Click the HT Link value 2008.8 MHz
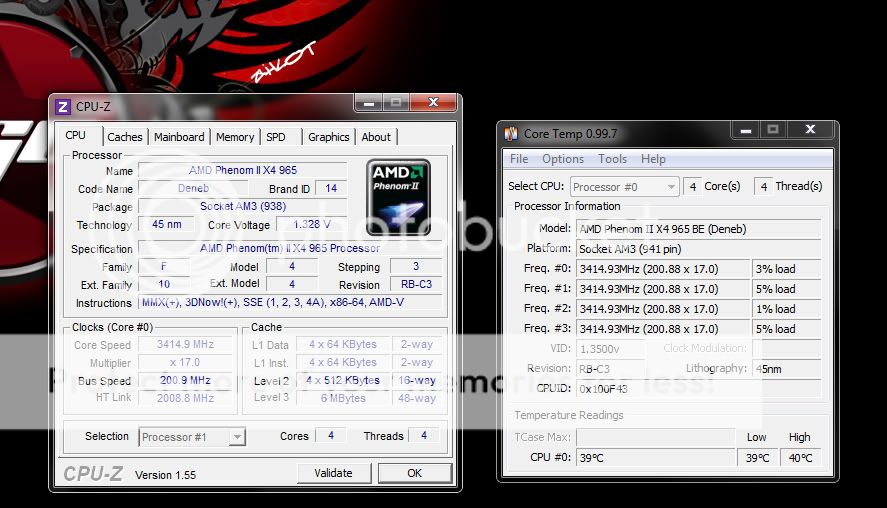887x508 pixels. point(186,398)
